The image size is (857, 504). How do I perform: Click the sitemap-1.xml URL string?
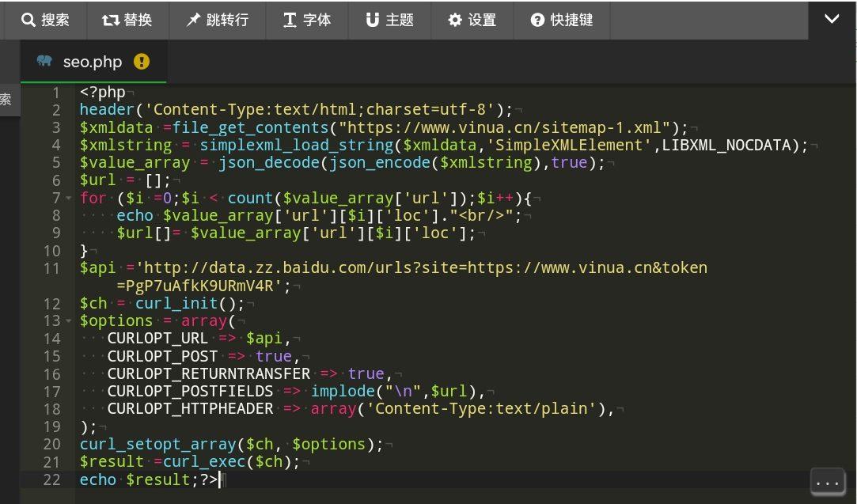tap(505, 127)
